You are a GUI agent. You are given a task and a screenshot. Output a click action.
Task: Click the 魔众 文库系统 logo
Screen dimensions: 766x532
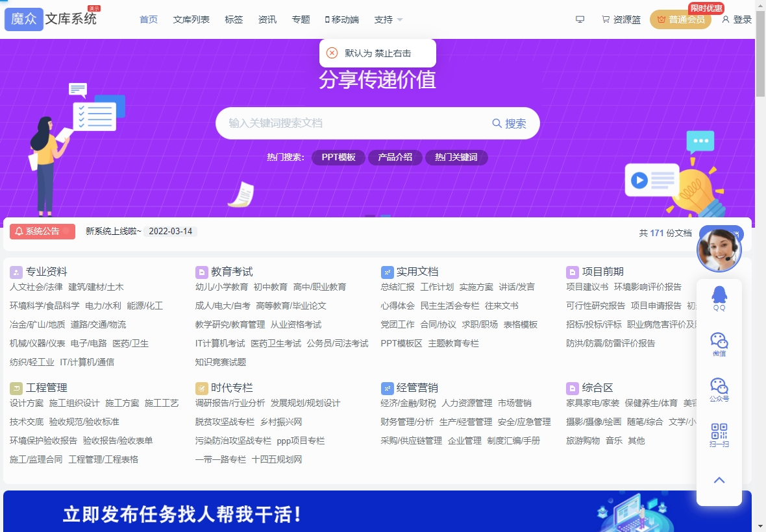[52, 19]
